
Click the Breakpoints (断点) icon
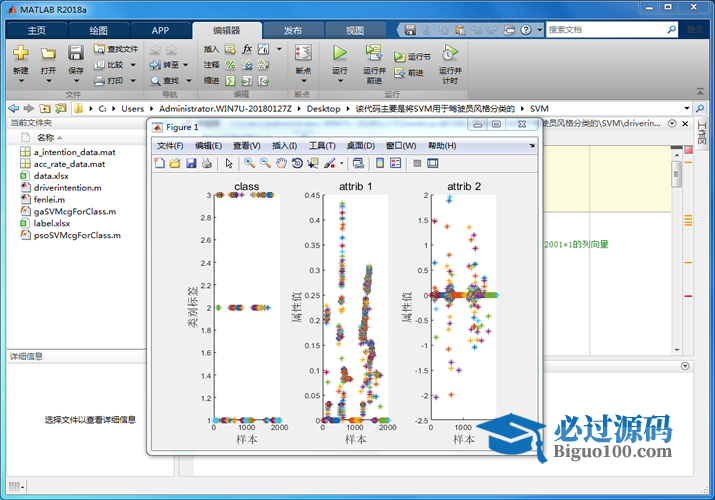pos(303,53)
